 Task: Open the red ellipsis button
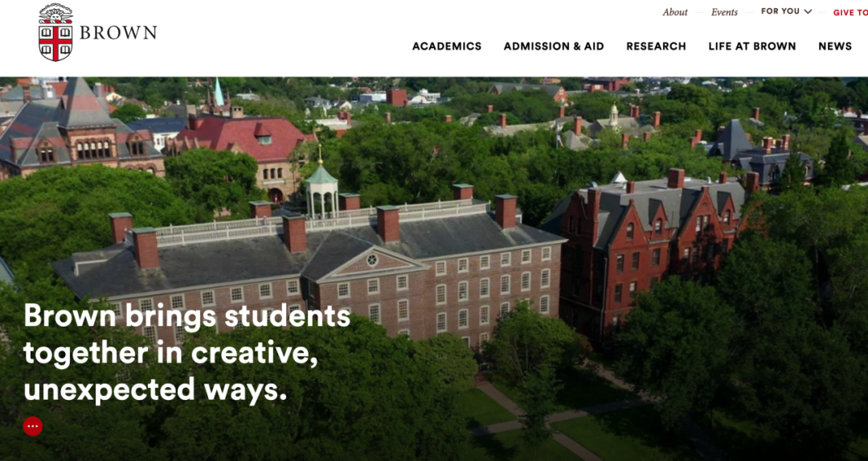[x=33, y=426]
